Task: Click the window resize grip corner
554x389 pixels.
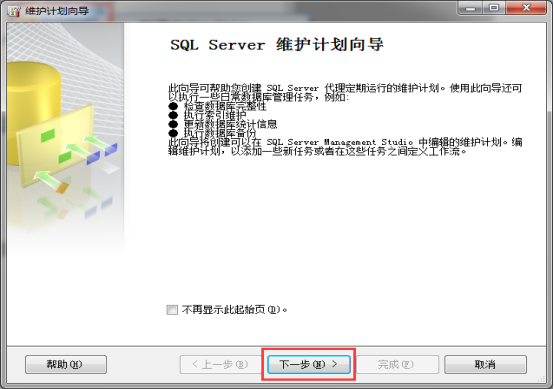Action: tap(542, 378)
